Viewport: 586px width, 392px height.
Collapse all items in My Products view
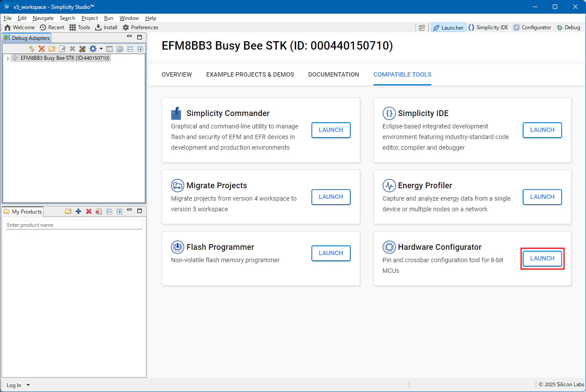coord(109,211)
